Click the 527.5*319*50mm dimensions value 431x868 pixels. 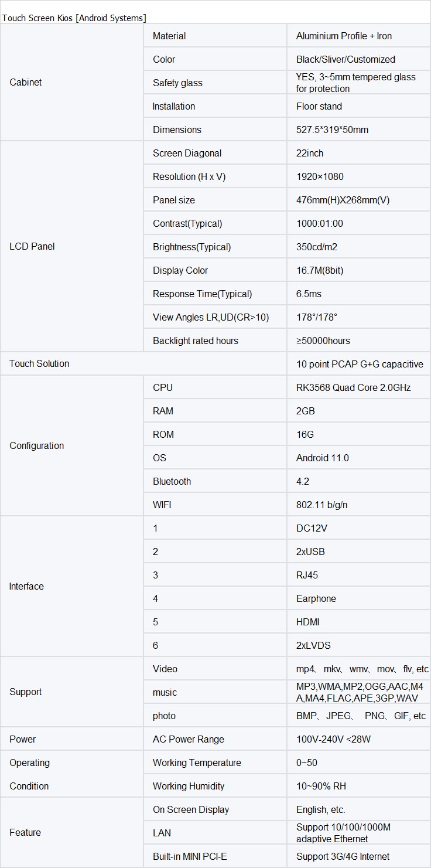(x=332, y=130)
